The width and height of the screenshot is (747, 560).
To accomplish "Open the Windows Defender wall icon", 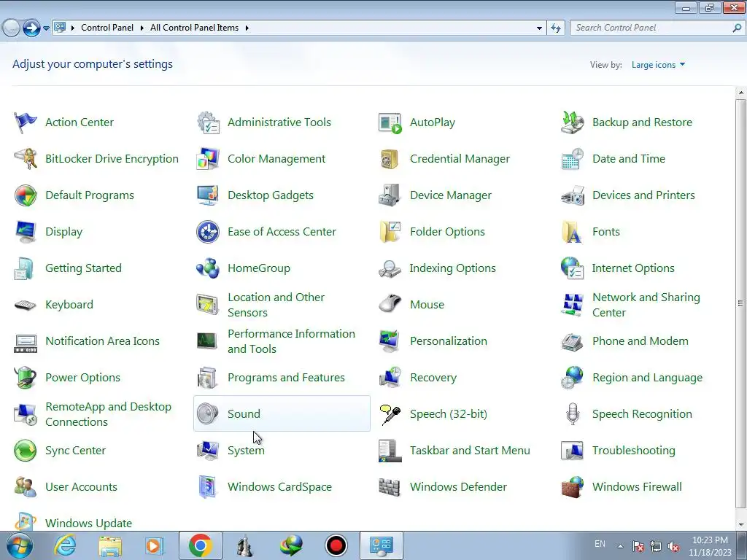I will (390, 487).
